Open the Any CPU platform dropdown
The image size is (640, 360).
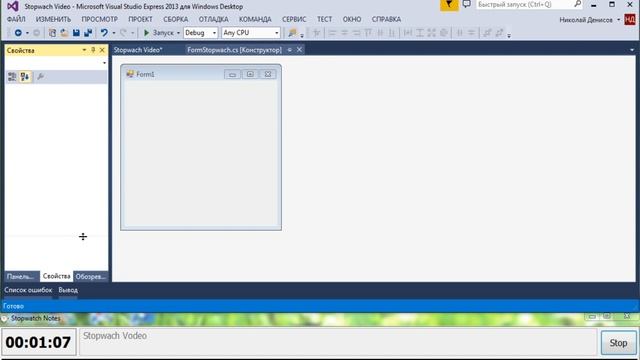(251, 33)
